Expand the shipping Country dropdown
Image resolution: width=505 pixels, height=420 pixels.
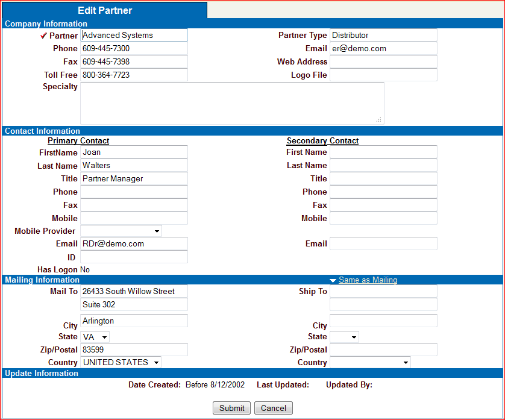point(370,362)
